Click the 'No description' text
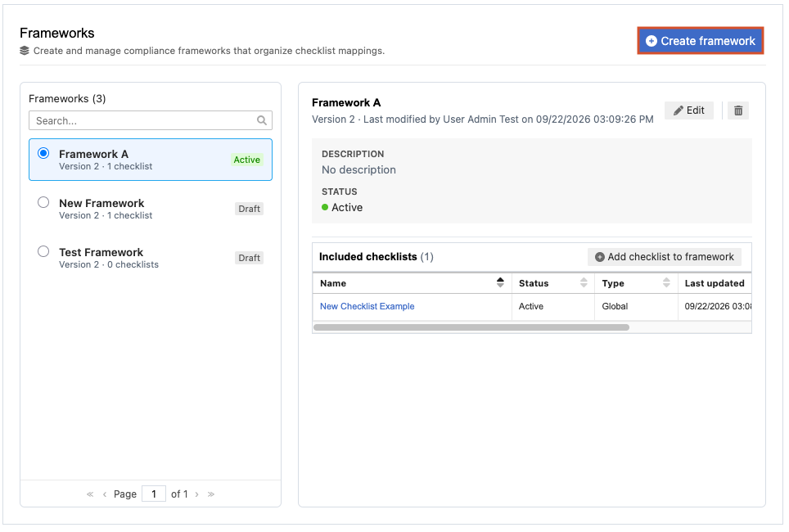The image size is (789, 532). coord(358,169)
